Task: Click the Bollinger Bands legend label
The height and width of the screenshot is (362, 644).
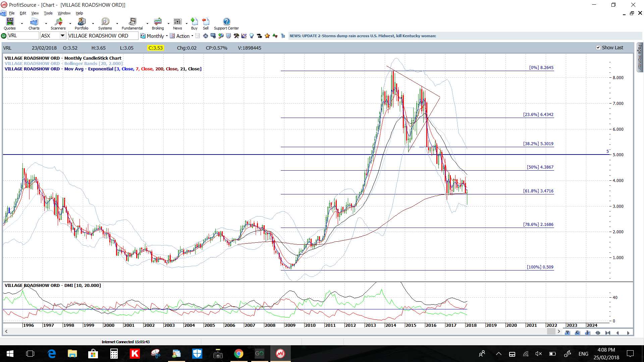Action: (64, 63)
